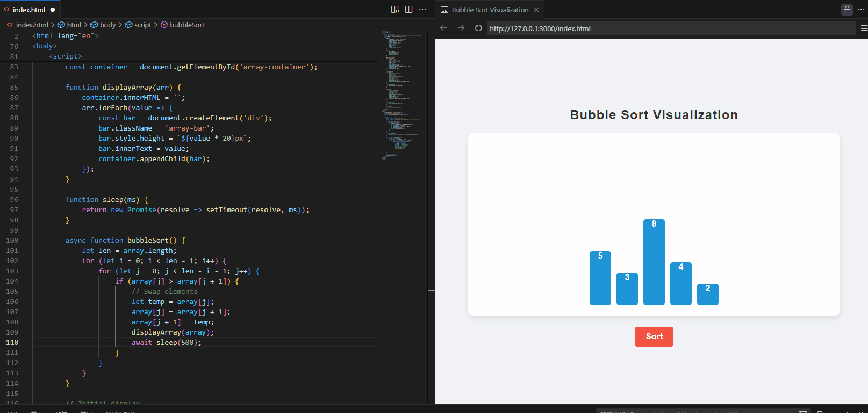
Task: Jump to the sticky '<html lang="en">' line
Action: pos(66,36)
